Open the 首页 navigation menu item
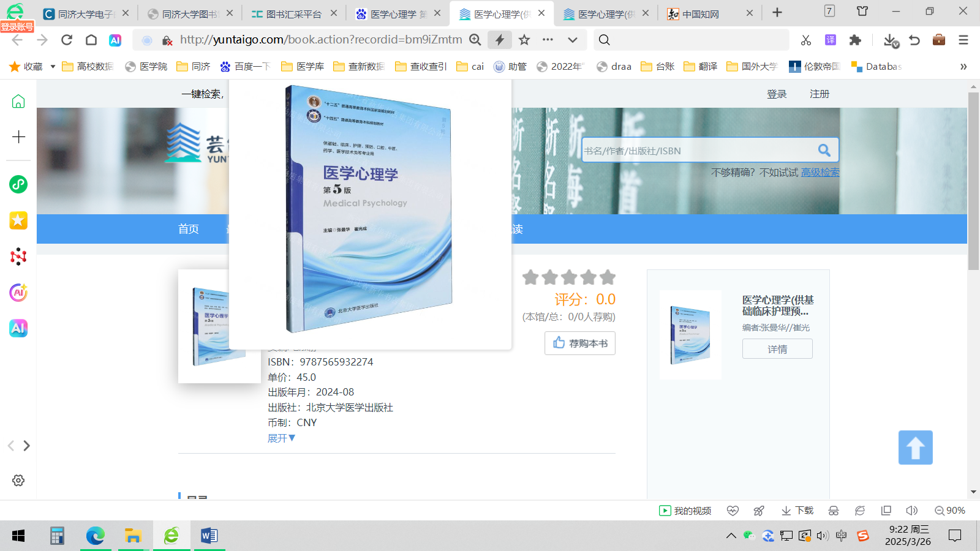The width and height of the screenshot is (980, 551). (x=189, y=229)
